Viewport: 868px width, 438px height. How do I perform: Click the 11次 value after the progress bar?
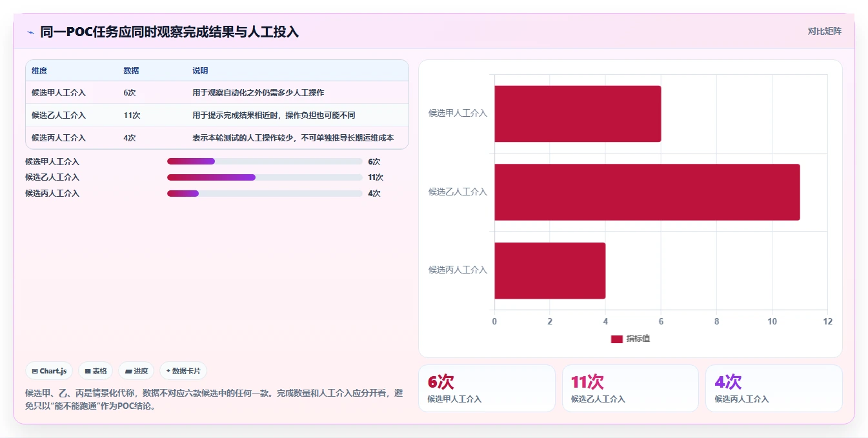[376, 177]
